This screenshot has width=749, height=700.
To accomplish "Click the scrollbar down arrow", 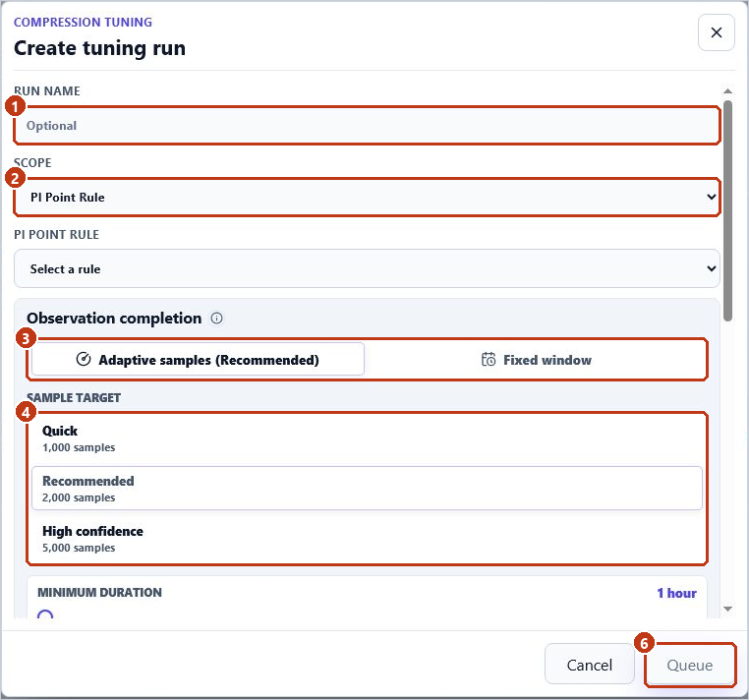I will pos(727,609).
